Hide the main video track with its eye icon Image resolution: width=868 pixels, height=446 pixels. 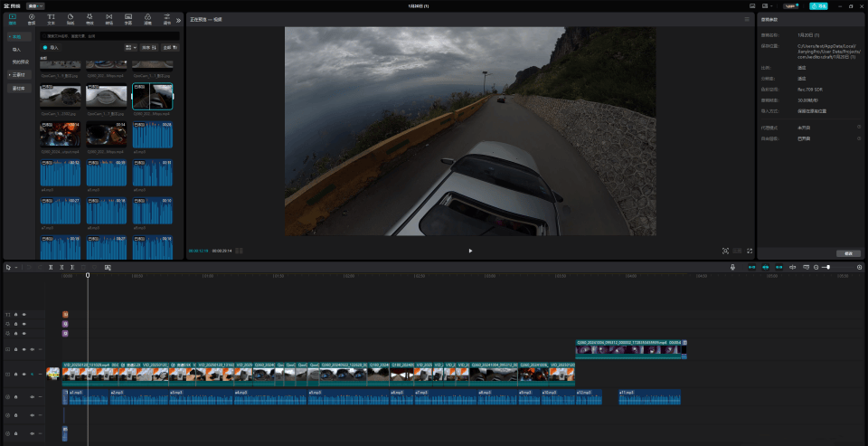click(24, 374)
